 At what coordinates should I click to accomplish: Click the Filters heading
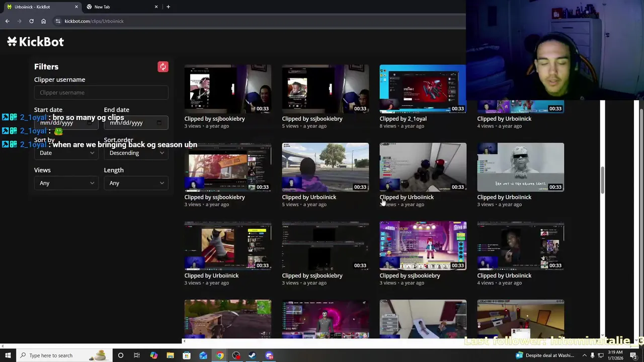tap(46, 66)
